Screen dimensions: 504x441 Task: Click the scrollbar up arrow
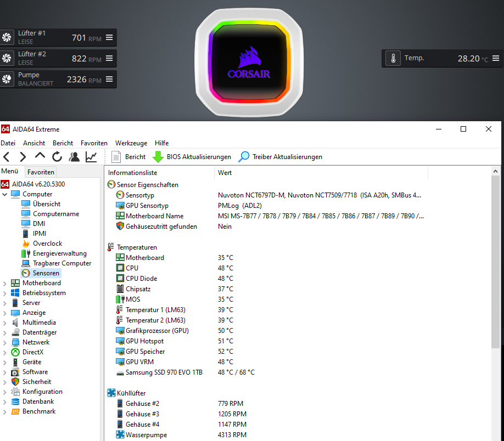[495, 171]
